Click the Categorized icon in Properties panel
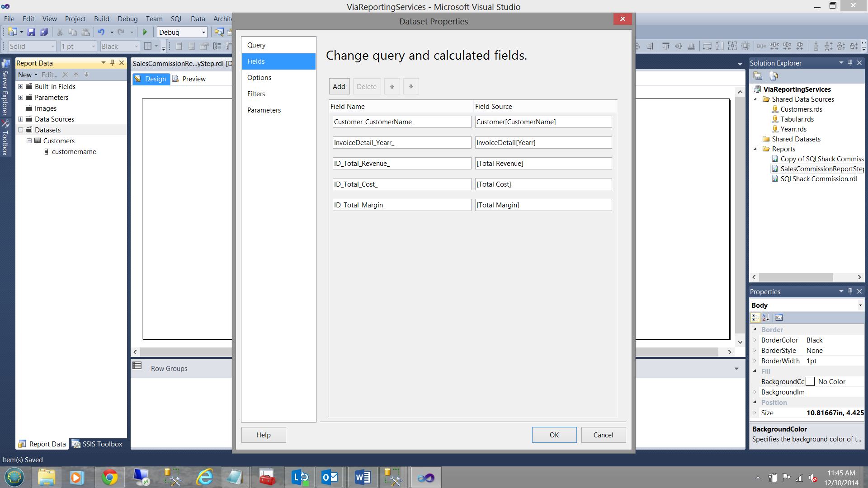The width and height of the screenshot is (868, 488). (755, 318)
